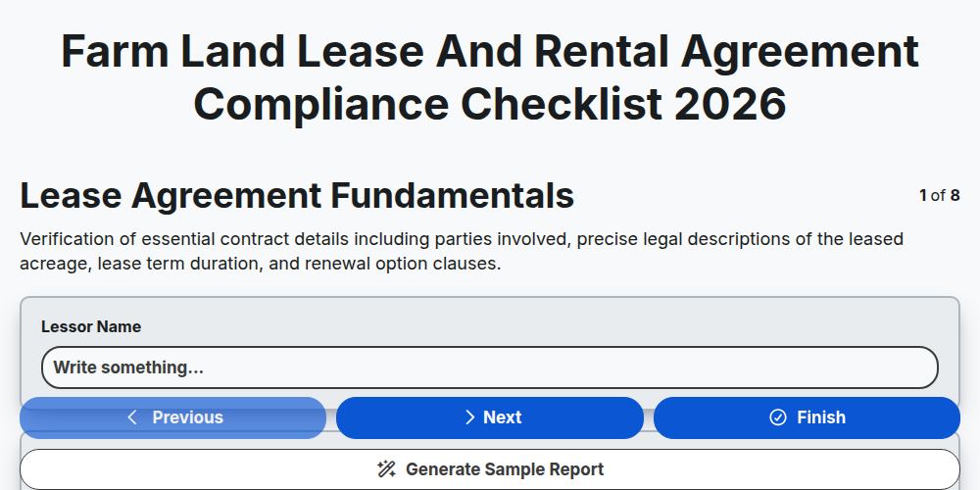Click the Lessor Name field label
The image size is (980, 490).
[91, 327]
